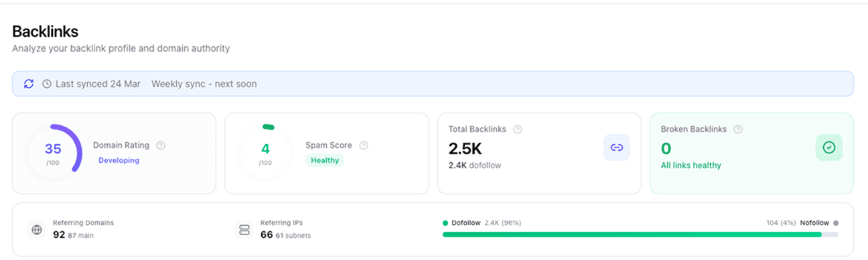868x260 pixels.
Task: Click the Nofollow label
Action: tap(814, 222)
